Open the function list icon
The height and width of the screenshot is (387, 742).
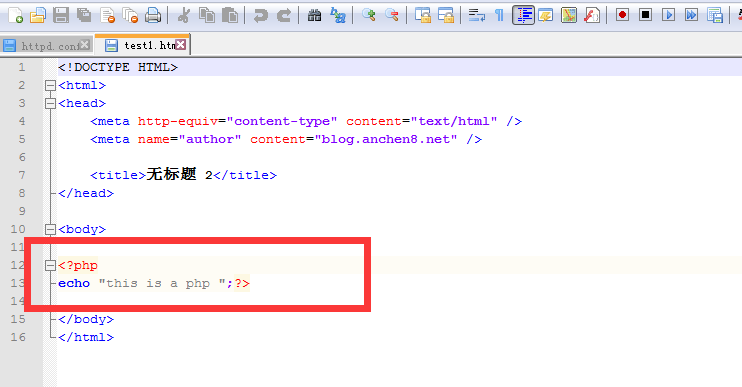(592, 16)
